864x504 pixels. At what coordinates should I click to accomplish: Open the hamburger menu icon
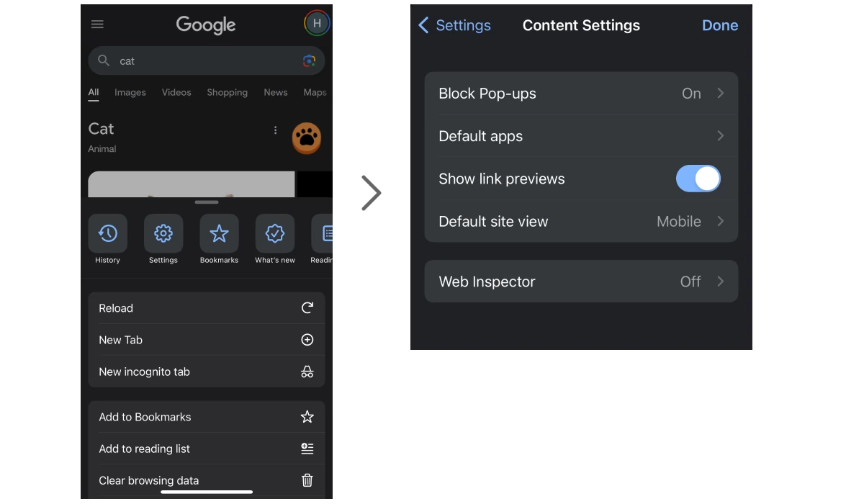coord(97,24)
